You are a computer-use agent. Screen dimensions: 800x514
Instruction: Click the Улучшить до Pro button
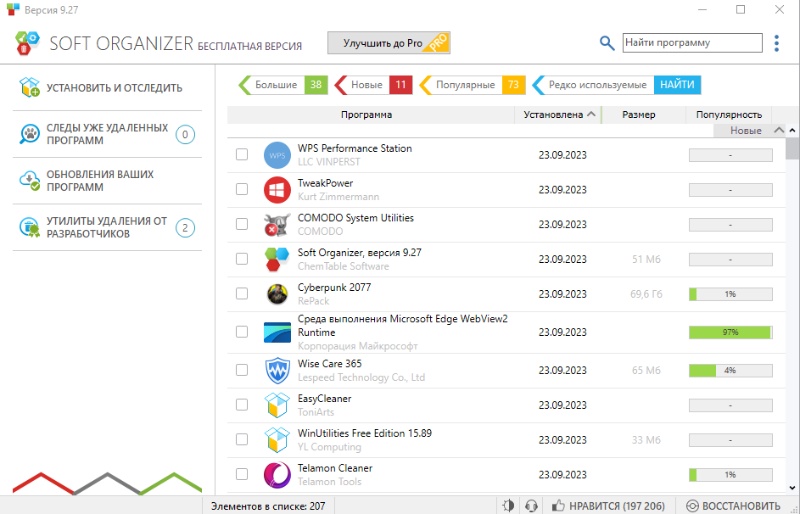389,43
